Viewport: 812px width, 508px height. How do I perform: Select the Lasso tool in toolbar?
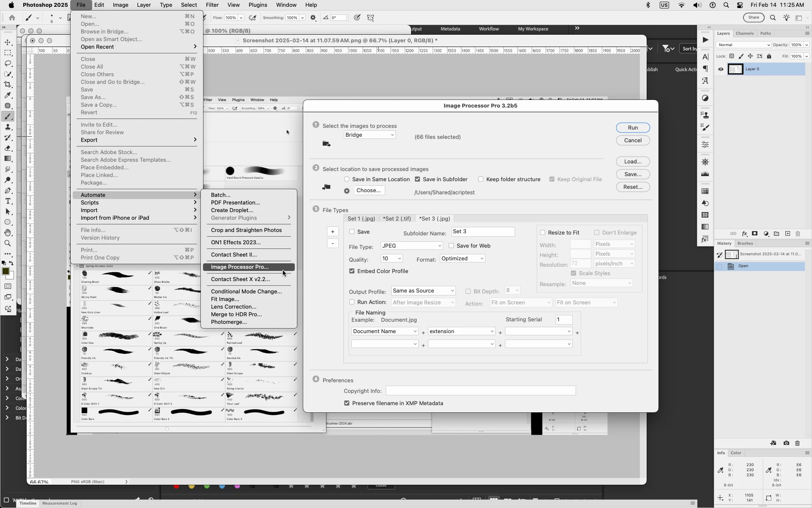(8, 63)
